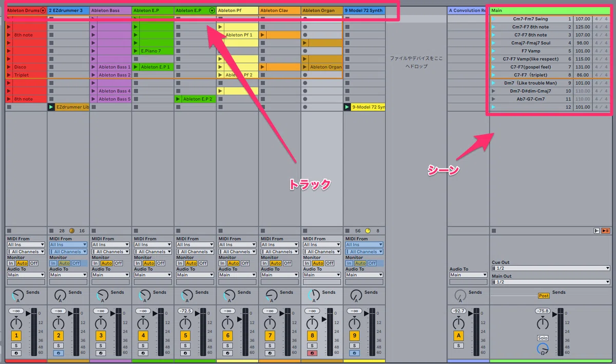
Task: Solo track 7 with its S button
Action: coord(271,346)
